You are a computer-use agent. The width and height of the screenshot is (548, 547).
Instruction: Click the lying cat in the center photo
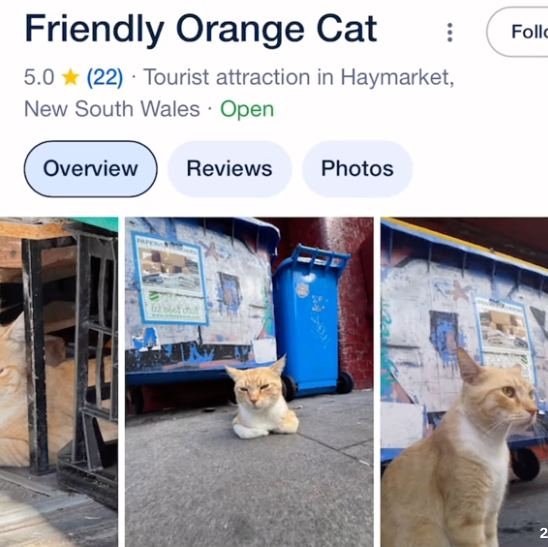pos(262,398)
